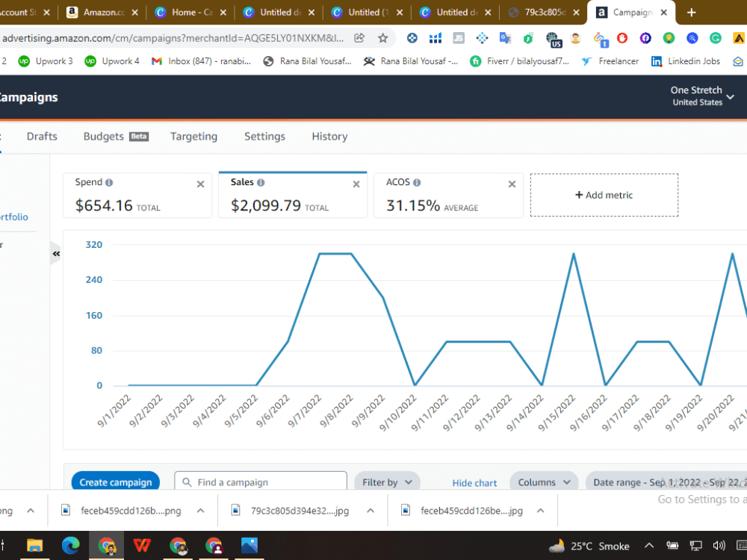Click the volume icon in system tray
The width and height of the screenshot is (747, 560).
click(719, 546)
